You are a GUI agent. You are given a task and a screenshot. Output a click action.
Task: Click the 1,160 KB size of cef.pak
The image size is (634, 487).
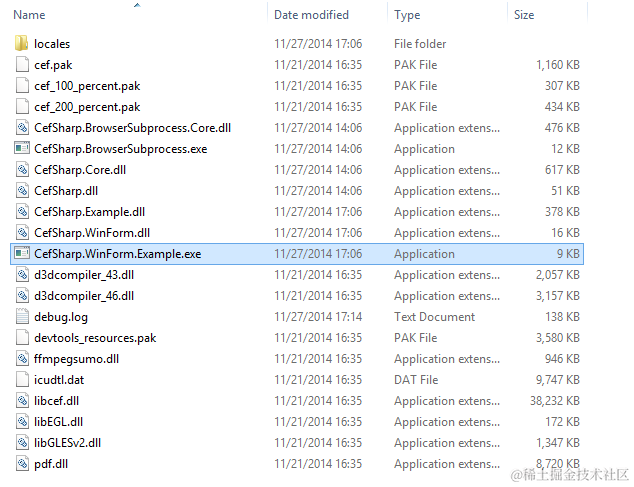558,65
